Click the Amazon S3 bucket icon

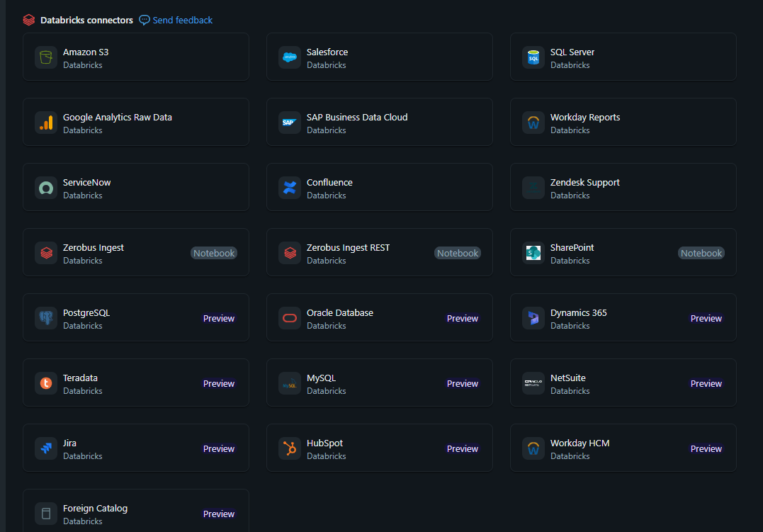coord(46,57)
